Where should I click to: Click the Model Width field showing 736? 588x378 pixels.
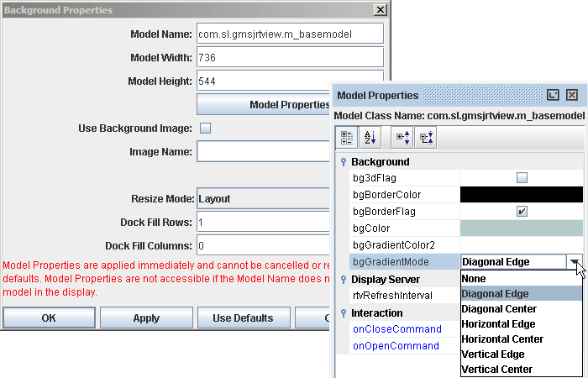[291, 57]
